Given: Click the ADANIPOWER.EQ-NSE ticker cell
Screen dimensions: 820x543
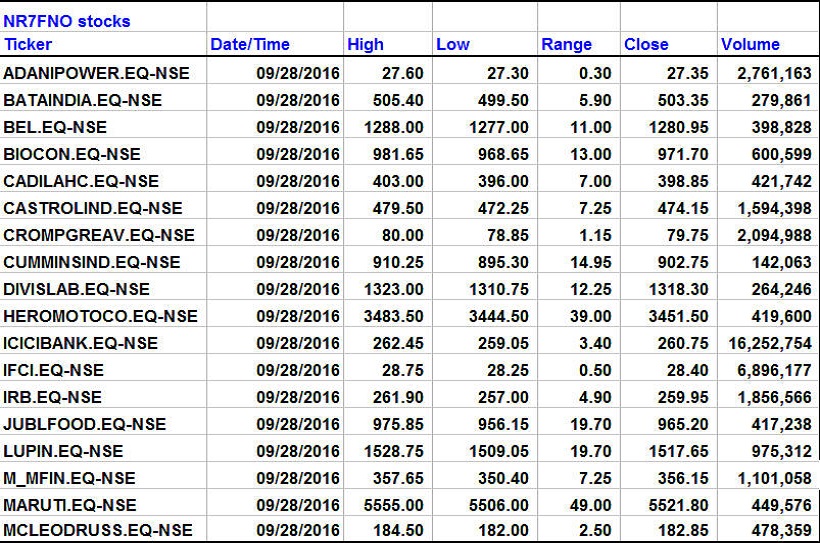Looking at the screenshot, I should (x=96, y=73).
